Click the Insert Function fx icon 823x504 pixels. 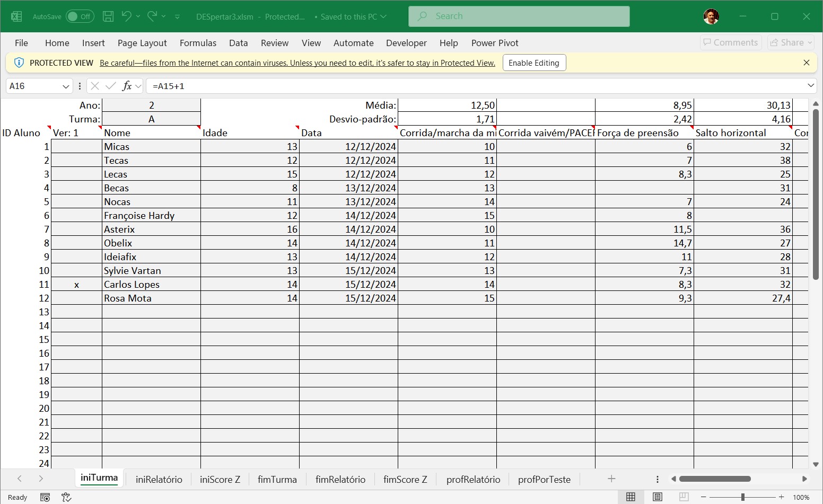pos(127,86)
